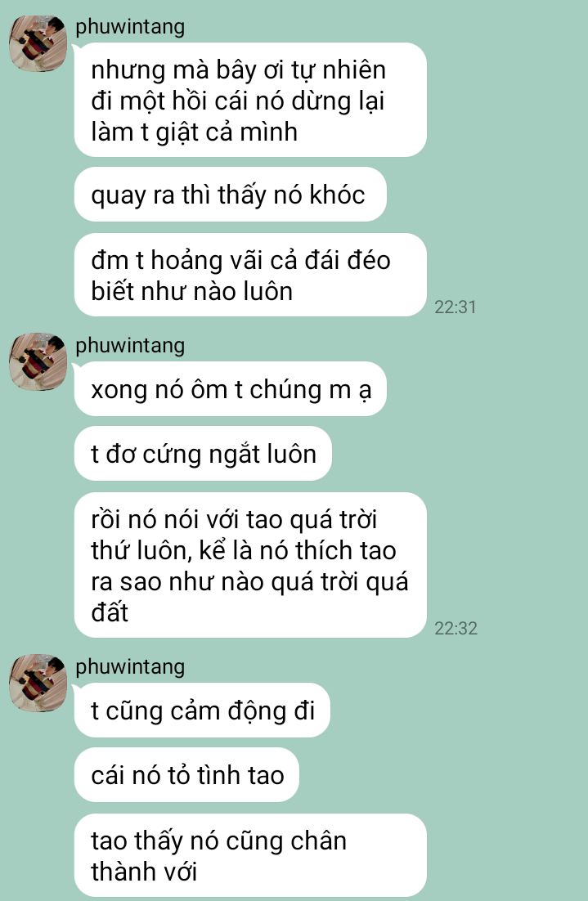
Task: Open the phuwintang username at top
Action: click(130, 27)
